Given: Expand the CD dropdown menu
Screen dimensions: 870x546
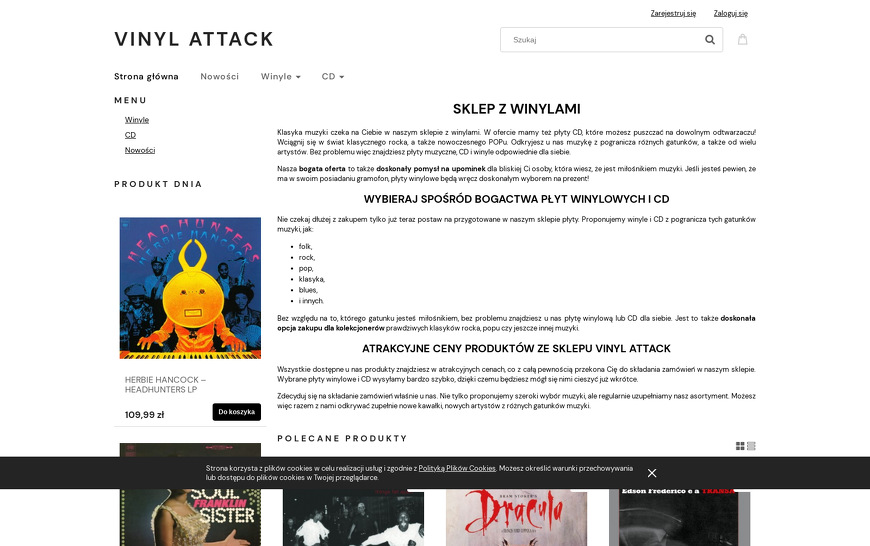Looking at the screenshot, I should point(333,77).
